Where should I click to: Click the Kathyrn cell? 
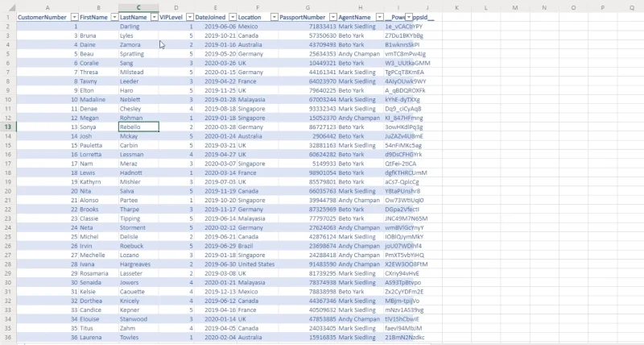[98, 182]
